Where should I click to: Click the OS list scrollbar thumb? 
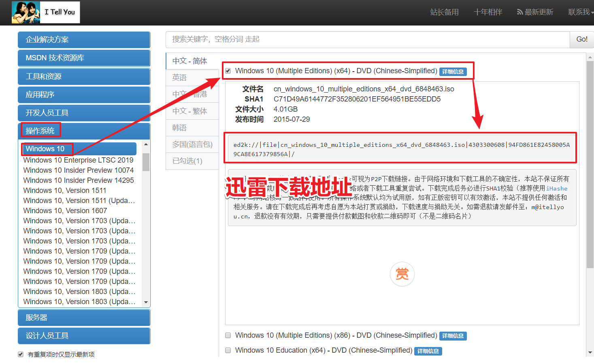146,162
